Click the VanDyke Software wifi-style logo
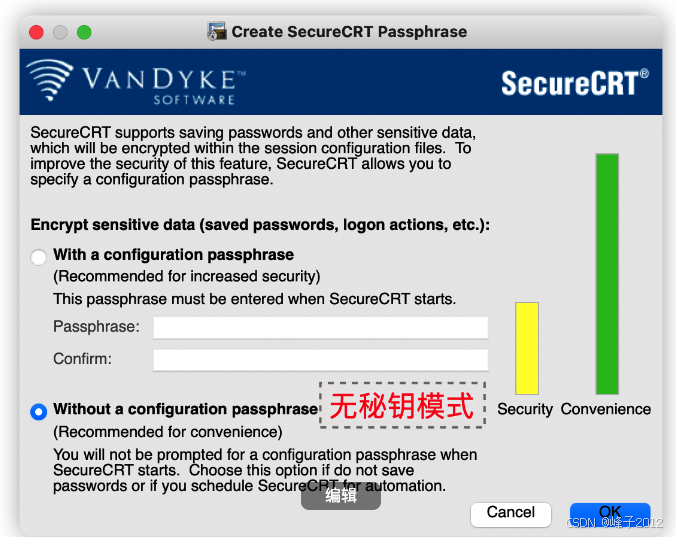This screenshot has height=537, width=676. (50, 81)
